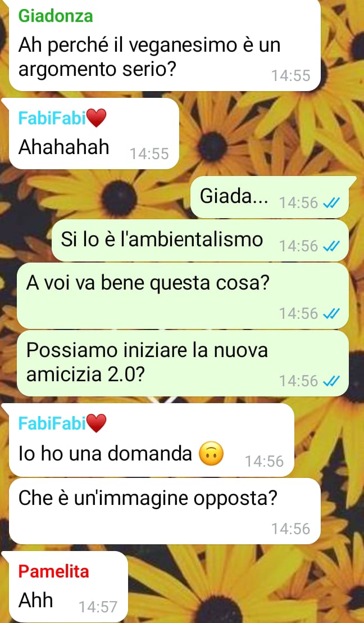The width and height of the screenshot is (364, 623).
Task: Tap Pamelita's 'Ahh' message bubble
Action: click(69, 587)
